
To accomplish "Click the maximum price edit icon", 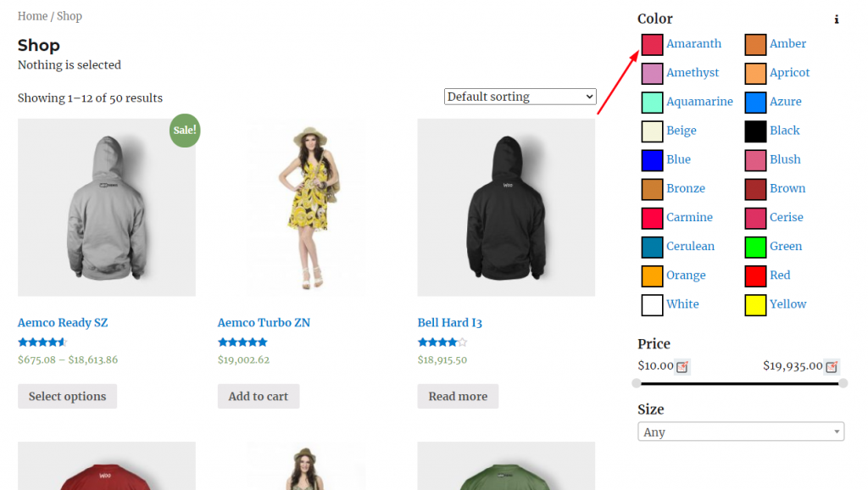I will click(832, 367).
